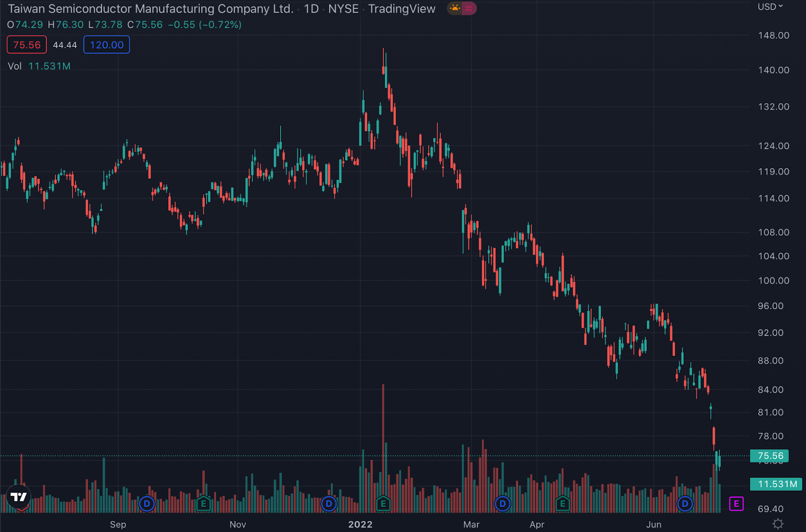Click the 84.00 price axis label

770,390
